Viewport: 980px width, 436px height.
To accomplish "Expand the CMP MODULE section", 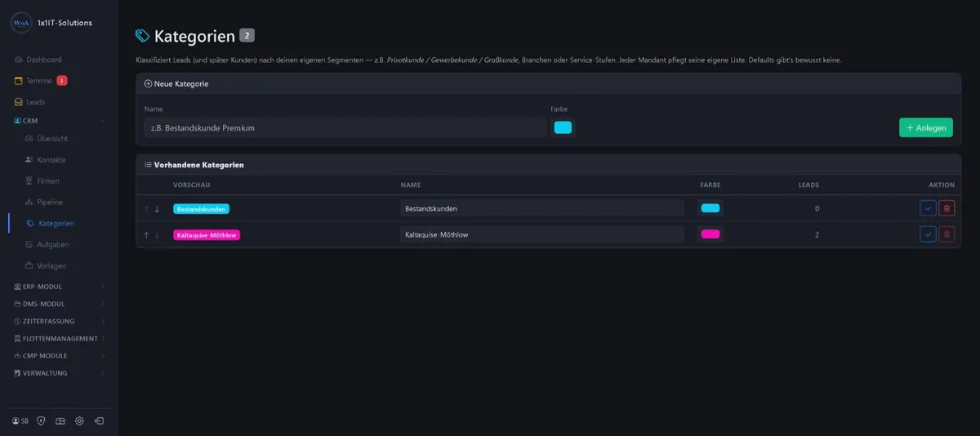I will point(59,356).
